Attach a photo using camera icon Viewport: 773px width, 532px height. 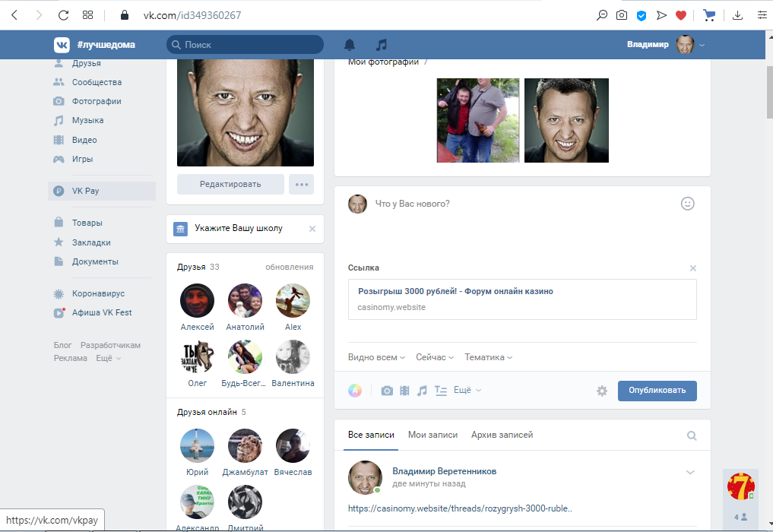coord(387,391)
